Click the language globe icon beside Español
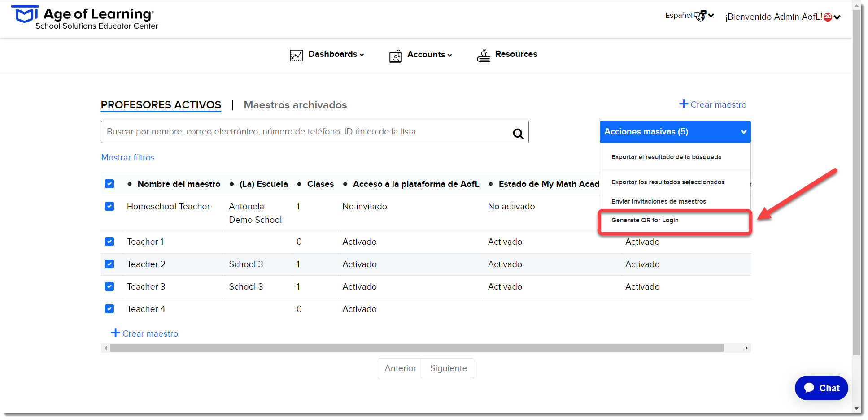 point(700,16)
